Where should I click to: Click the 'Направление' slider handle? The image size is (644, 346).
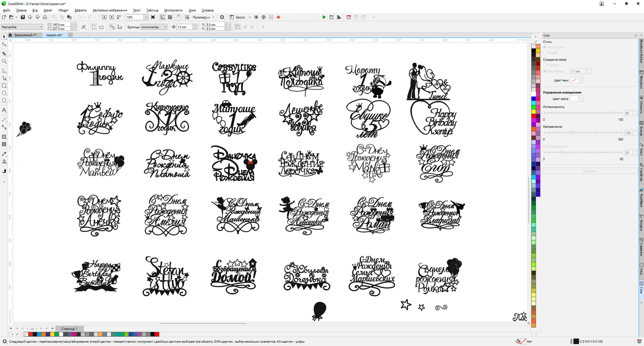(572, 133)
